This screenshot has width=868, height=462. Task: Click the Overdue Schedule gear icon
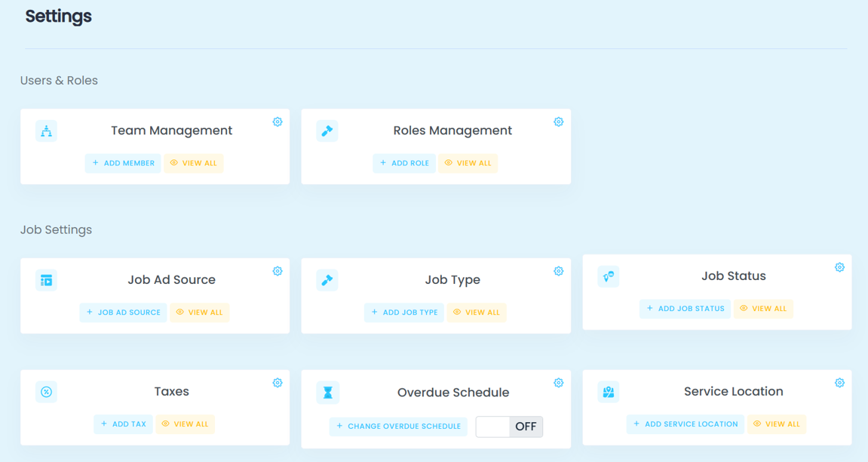(558, 383)
